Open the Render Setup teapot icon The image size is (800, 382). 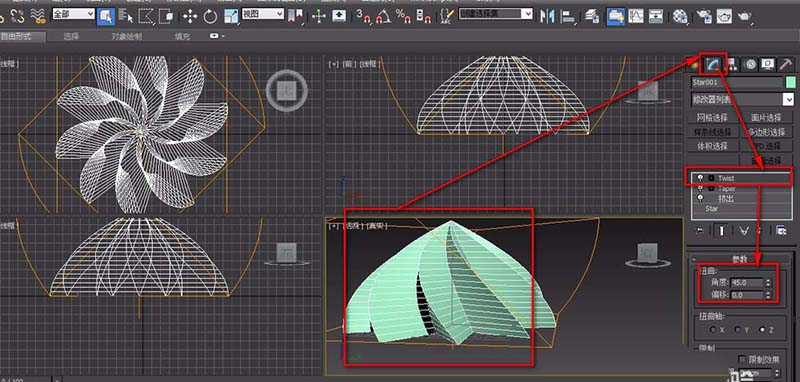(704, 16)
